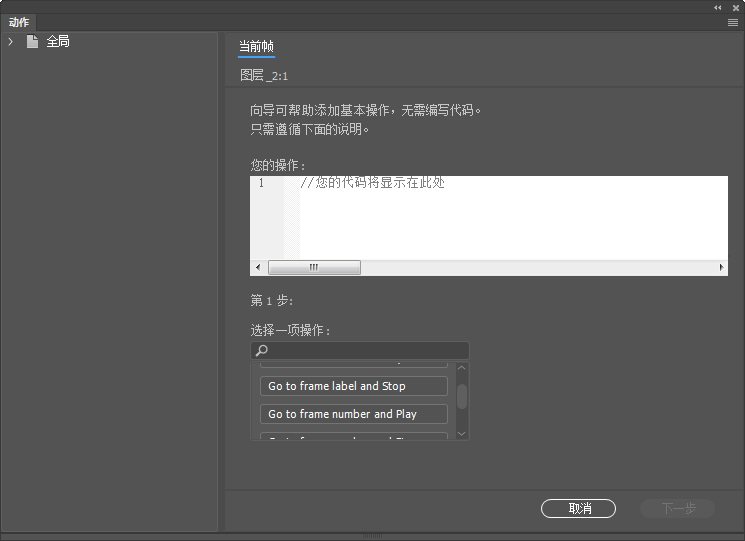Click the action list vertical scrollbar thumb
The height and width of the screenshot is (541, 745).
[461, 397]
